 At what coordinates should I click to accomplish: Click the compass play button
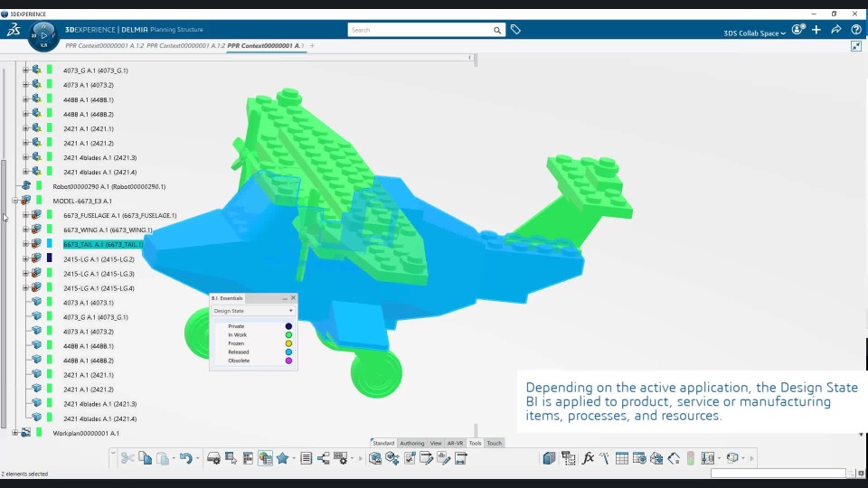coord(43,35)
